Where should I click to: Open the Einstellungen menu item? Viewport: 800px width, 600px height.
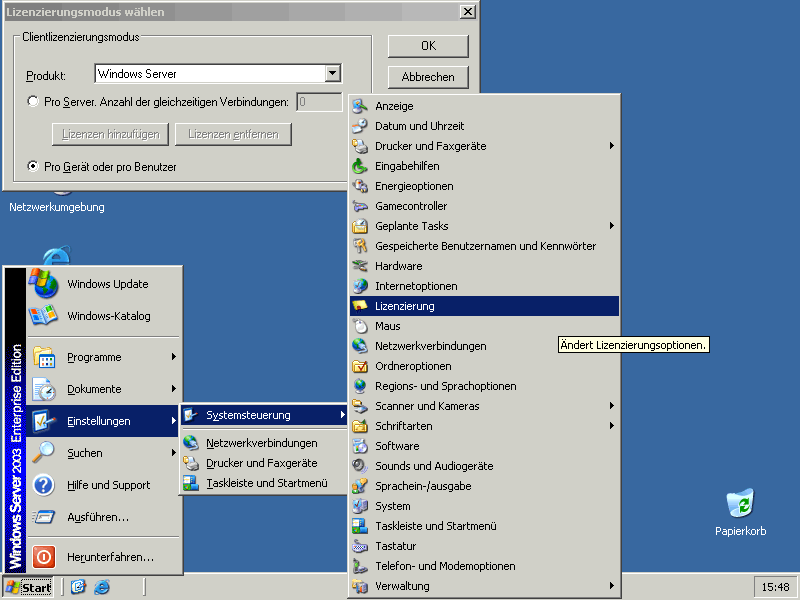[x=103, y=421]
